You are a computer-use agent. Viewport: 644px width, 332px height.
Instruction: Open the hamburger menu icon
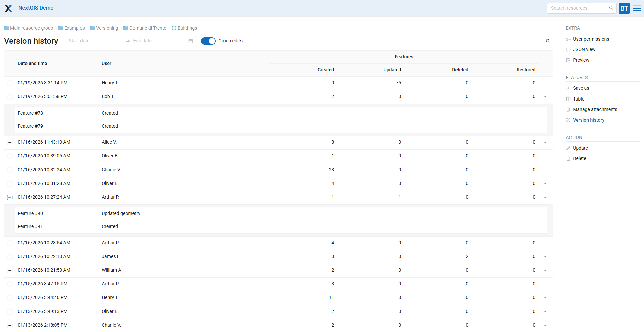(x=637, y=8)
